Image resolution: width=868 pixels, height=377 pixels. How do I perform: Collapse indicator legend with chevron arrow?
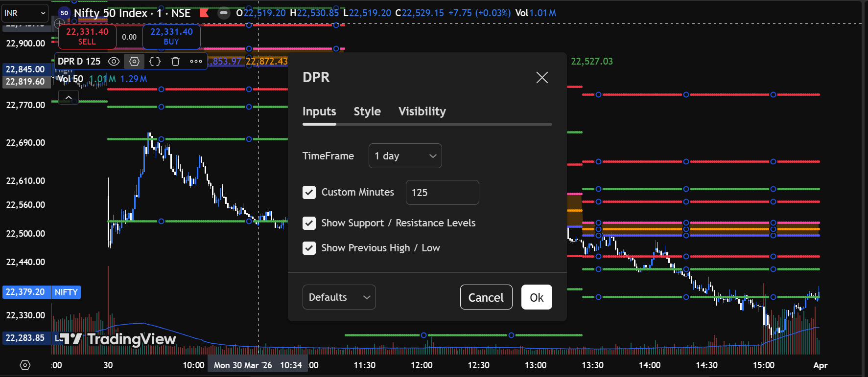[69, 98]
